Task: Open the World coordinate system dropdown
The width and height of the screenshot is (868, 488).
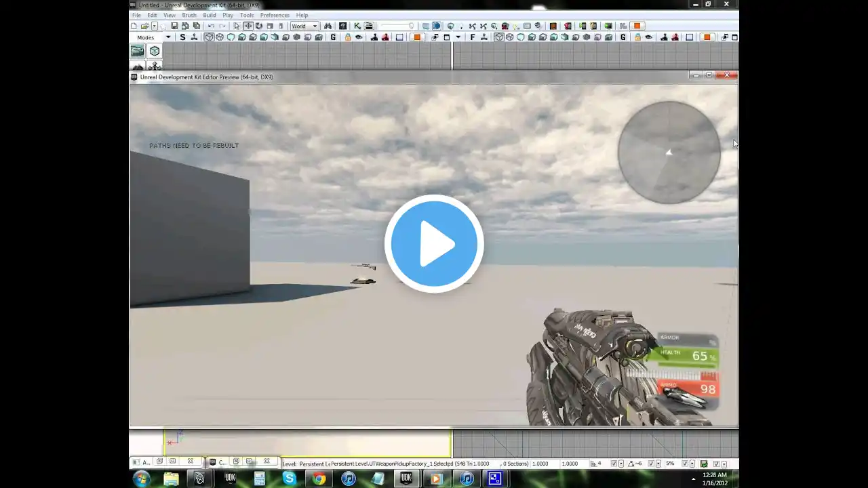Action: 304,26
